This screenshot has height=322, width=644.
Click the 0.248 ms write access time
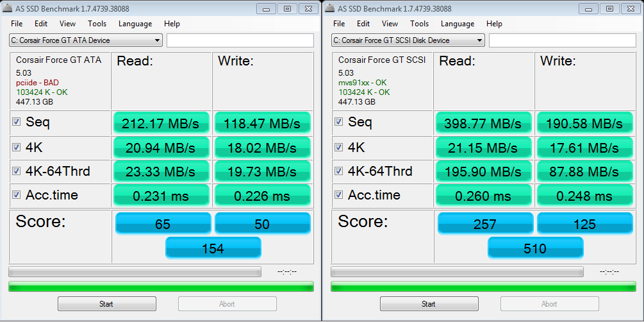point(585,196)
